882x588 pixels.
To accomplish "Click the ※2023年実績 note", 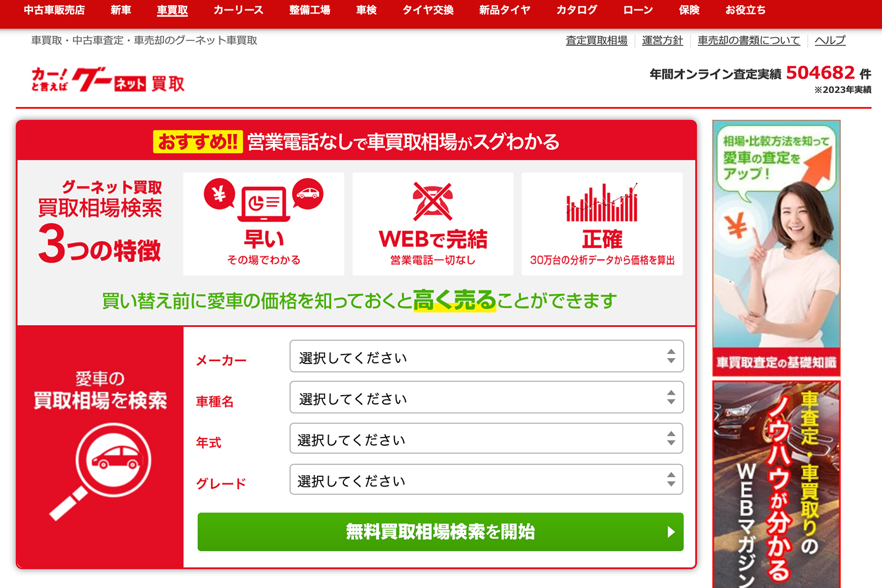I will point(843,90).
